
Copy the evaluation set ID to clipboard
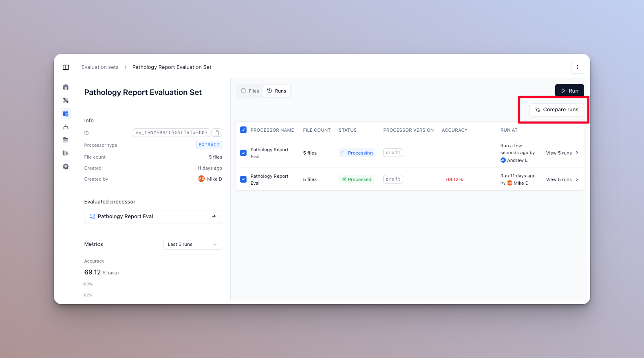tap(217, 133)
